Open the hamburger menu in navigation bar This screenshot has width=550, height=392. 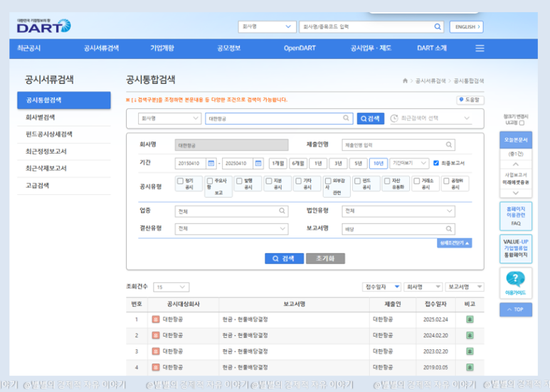480,48
